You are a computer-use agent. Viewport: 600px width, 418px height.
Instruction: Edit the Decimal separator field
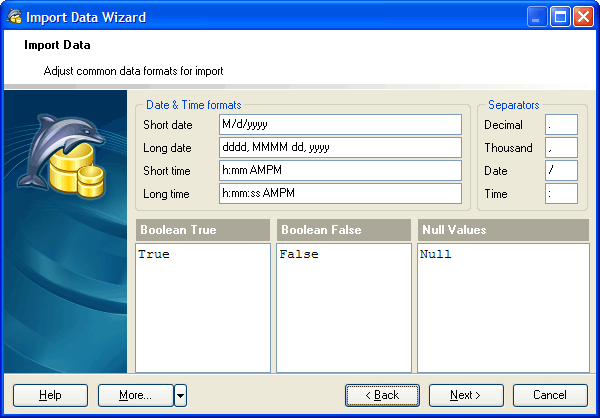[561, 124]
